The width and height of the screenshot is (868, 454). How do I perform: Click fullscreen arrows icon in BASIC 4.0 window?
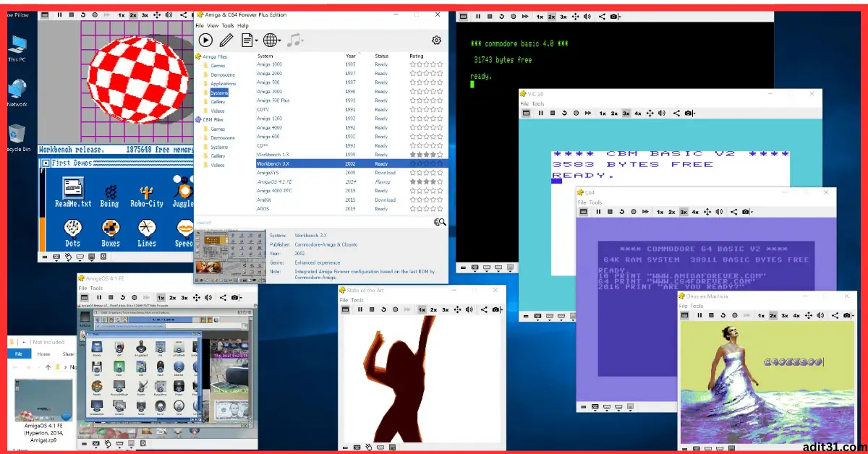pyautogui.click(x=575, y=16)
